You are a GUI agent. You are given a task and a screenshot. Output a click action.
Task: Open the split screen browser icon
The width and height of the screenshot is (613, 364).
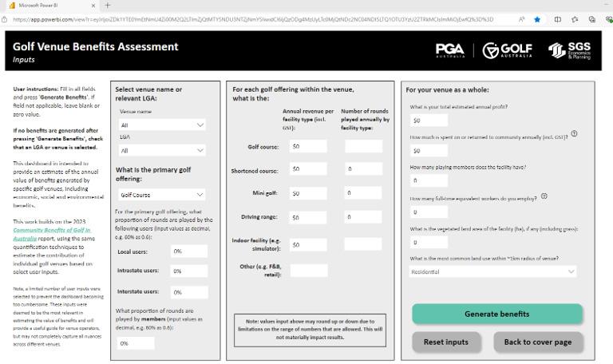tap(558, 19)
